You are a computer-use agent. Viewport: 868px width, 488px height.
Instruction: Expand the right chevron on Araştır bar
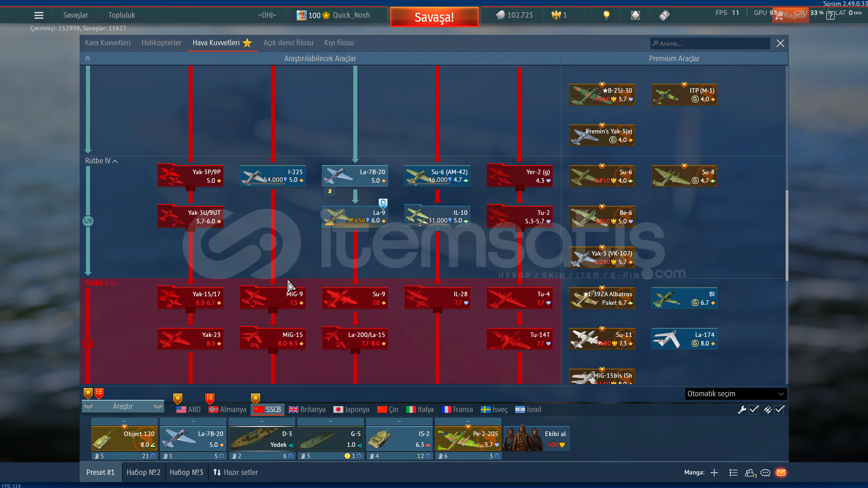pyautogui.click(x=158, y=407)
